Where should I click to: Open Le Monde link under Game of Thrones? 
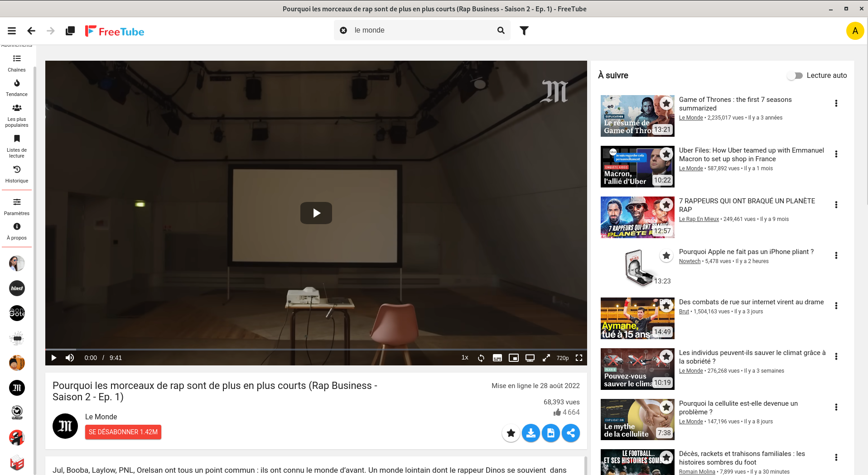[x=691, y=118]
